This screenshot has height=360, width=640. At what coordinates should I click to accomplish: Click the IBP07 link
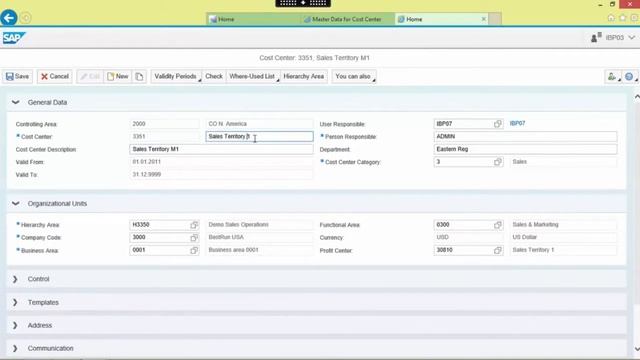(x=517, y=123)
